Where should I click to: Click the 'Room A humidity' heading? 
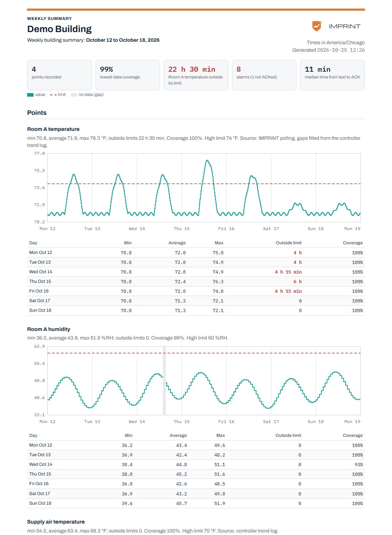48,329
